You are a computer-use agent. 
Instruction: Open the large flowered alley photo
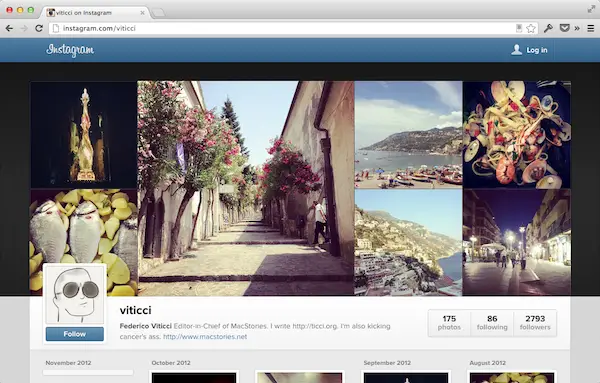246,188
